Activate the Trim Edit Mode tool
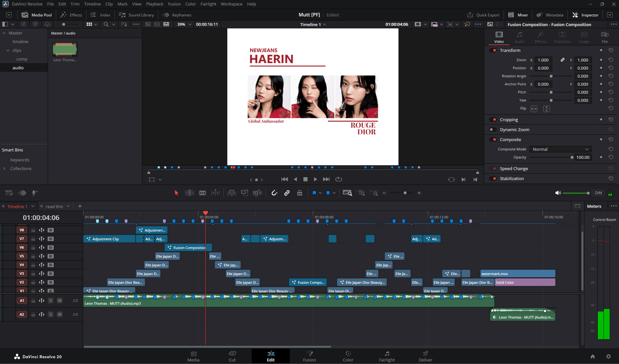 coord(189,193)
